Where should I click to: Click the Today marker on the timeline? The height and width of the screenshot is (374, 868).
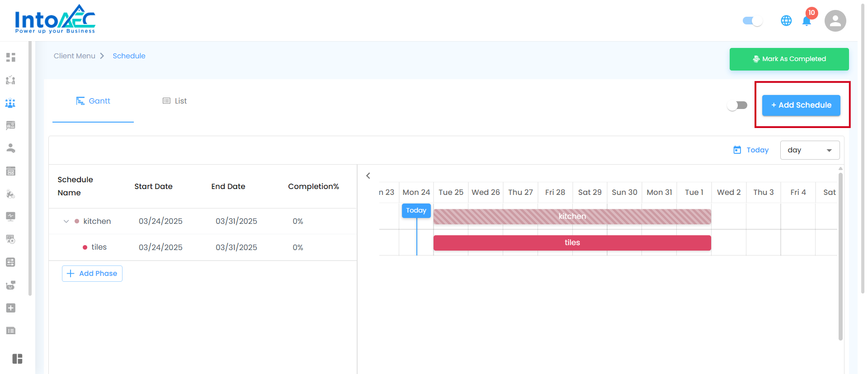point(416,211)
